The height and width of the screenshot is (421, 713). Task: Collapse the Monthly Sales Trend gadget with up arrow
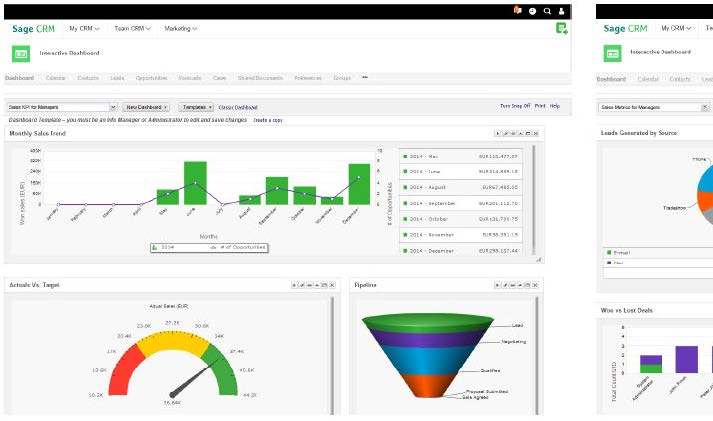[x=521, y=134]
